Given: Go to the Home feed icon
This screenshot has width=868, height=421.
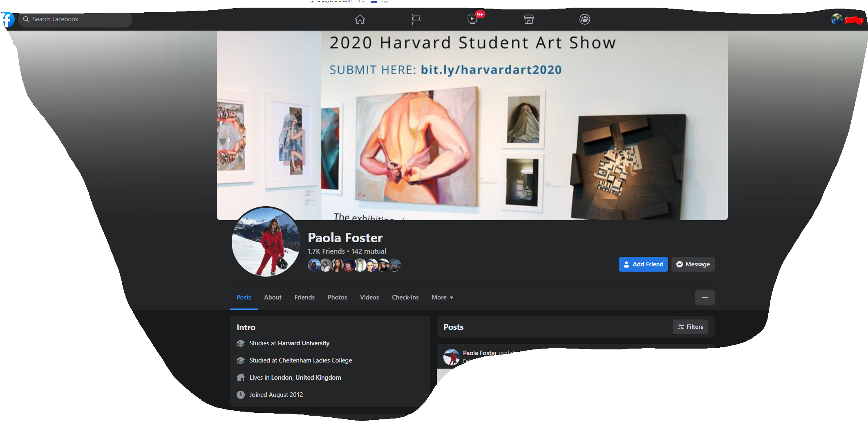Looking at the screenshot, I should (360, 19).
